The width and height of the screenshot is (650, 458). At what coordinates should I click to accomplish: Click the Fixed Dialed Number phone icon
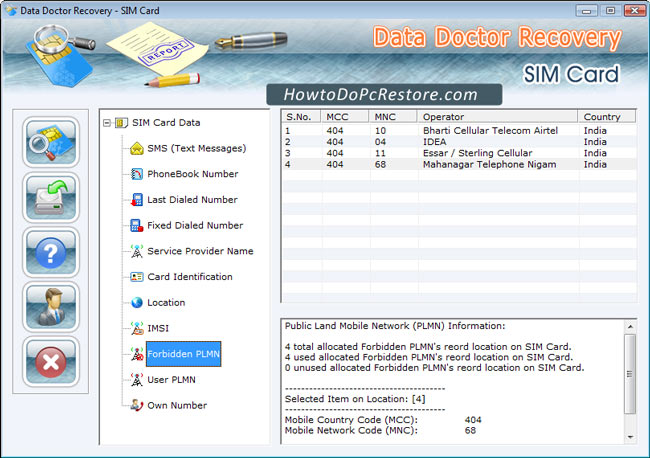tap(137, 225)
